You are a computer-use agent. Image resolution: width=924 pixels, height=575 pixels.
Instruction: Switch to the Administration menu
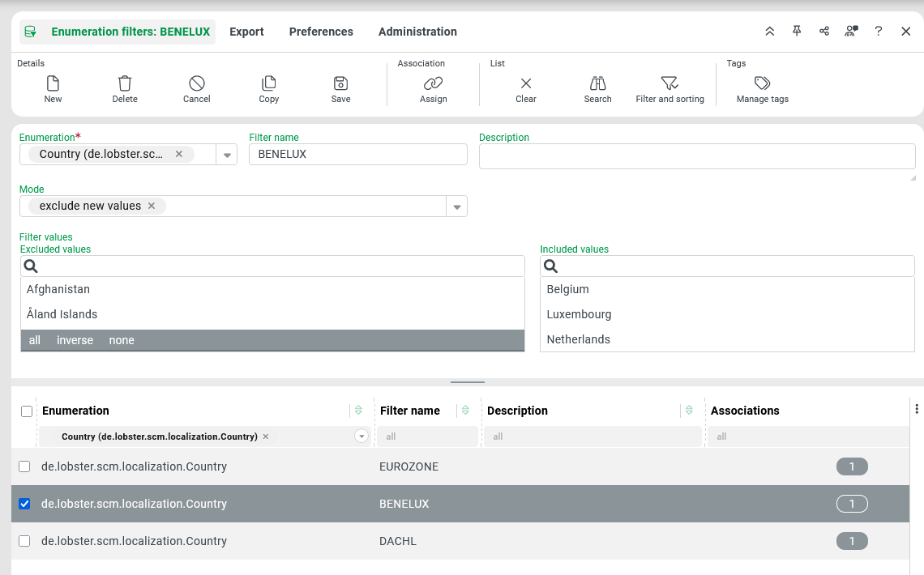click(417, 32)
